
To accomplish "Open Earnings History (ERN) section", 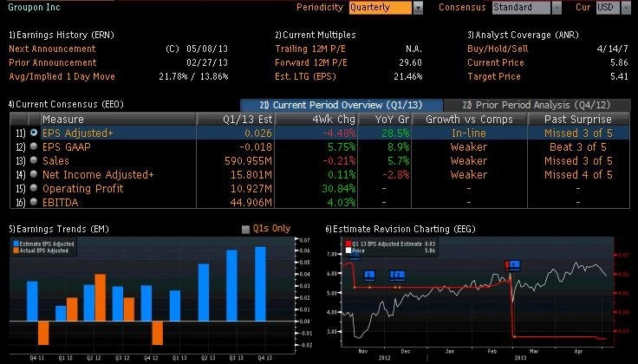I will point(62,35).
